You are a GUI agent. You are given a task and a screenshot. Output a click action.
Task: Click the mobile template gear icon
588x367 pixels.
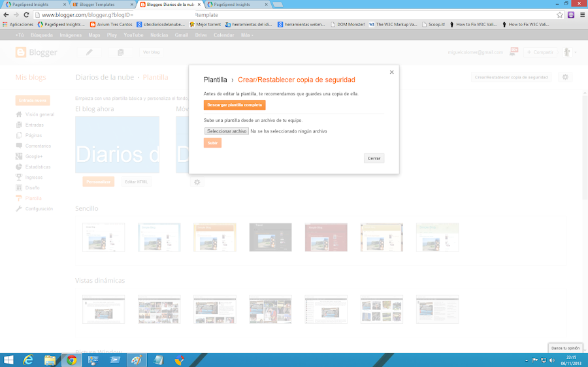click(197, 182)
